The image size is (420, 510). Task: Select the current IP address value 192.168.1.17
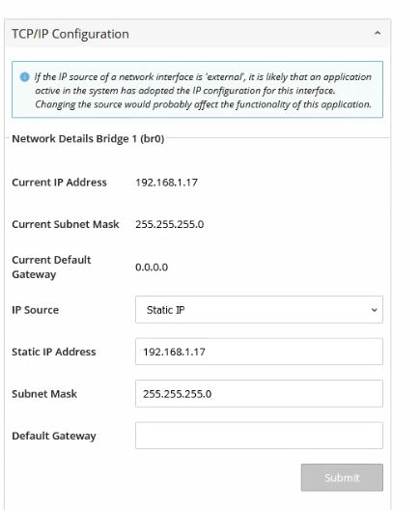(166, 183)
